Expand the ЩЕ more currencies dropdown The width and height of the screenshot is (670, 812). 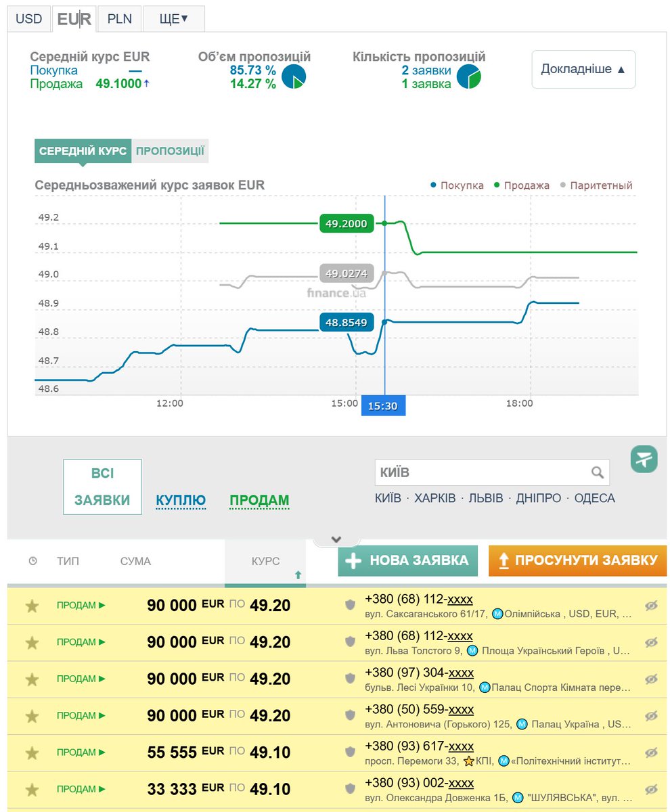click(x=174, y=18)
